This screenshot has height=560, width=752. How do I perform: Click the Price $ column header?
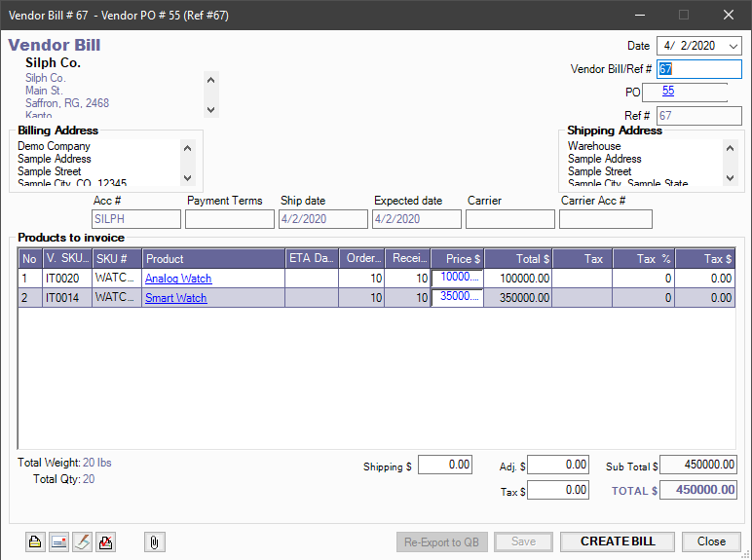[x=458, y=259]
